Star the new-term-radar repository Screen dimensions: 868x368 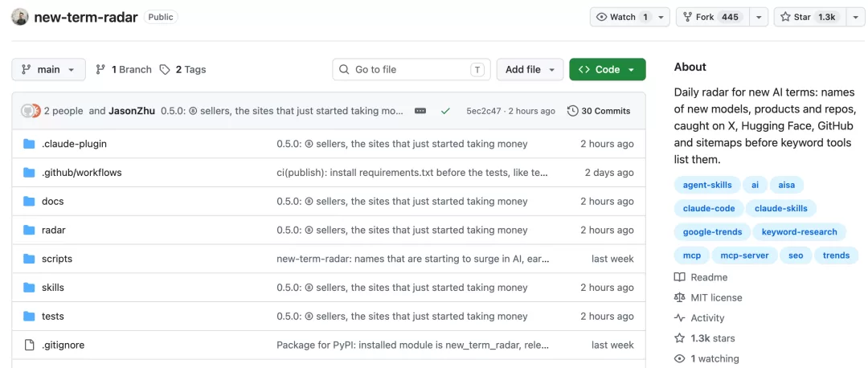tap(809, 17)
